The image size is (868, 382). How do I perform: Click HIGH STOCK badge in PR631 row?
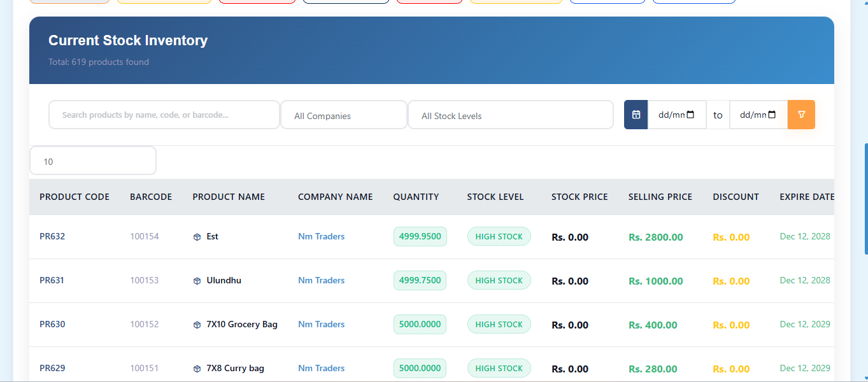[499, 280]
